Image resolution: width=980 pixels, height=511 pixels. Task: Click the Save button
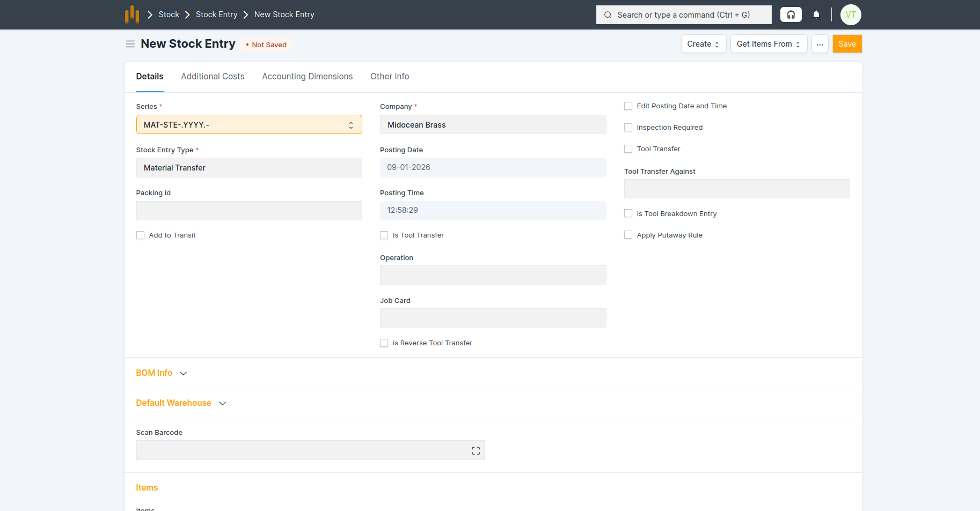tap(846, 44)
